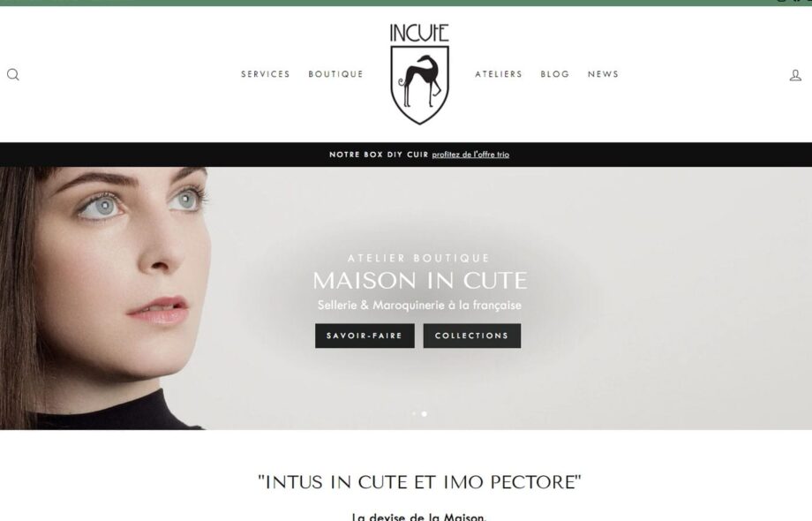The image size is (812, 521).
Task: Open the account profile icon
Action: pyautogui.click(x=795, y=75)
